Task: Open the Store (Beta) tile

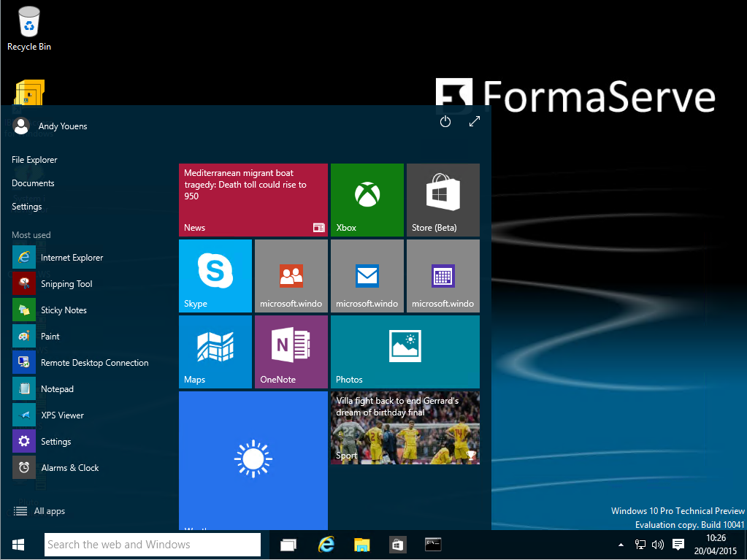Action: (443, 199)
